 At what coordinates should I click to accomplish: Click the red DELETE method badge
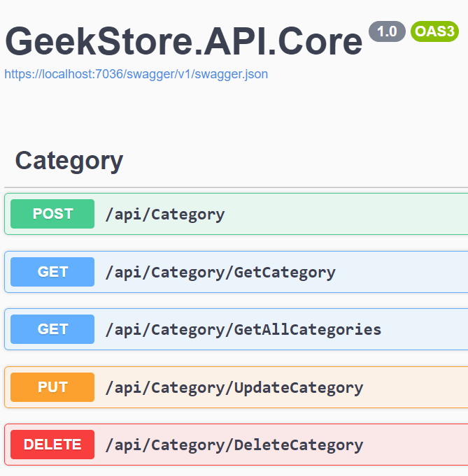(x=52, y=445)
